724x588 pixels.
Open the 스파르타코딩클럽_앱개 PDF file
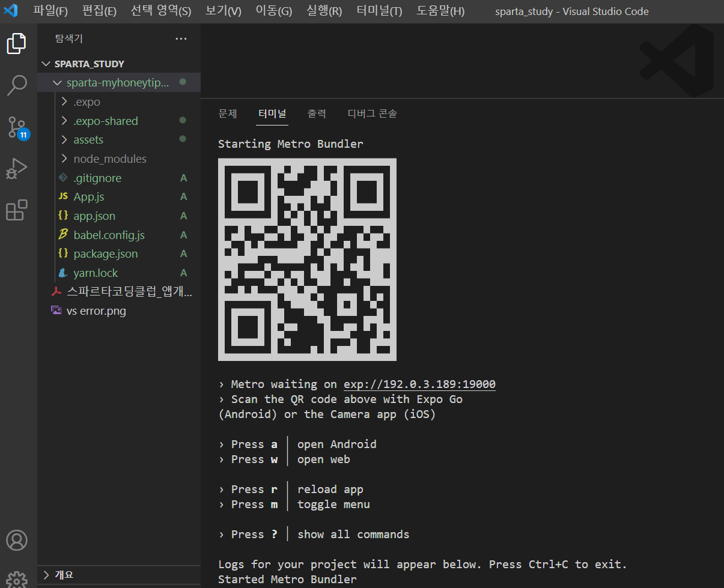(129, 292)
